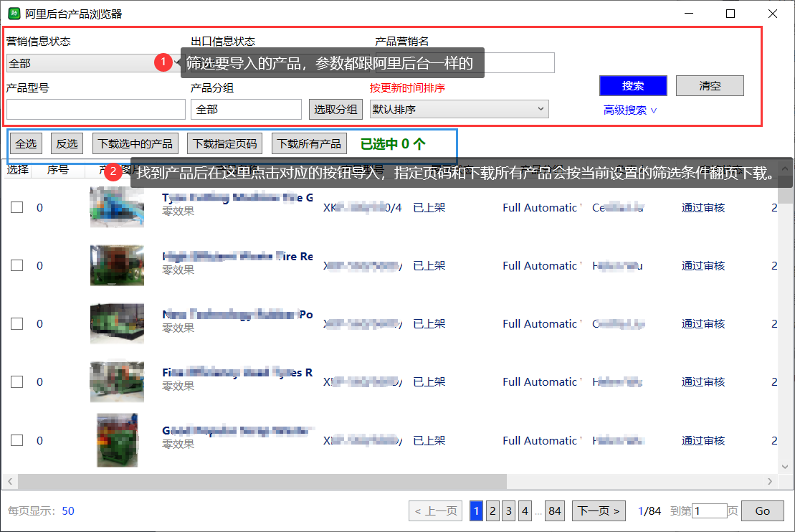This screenshot has height=532, width=795.
Task: Click the vertical scrollbar down arrow
Action: [785, 467]
